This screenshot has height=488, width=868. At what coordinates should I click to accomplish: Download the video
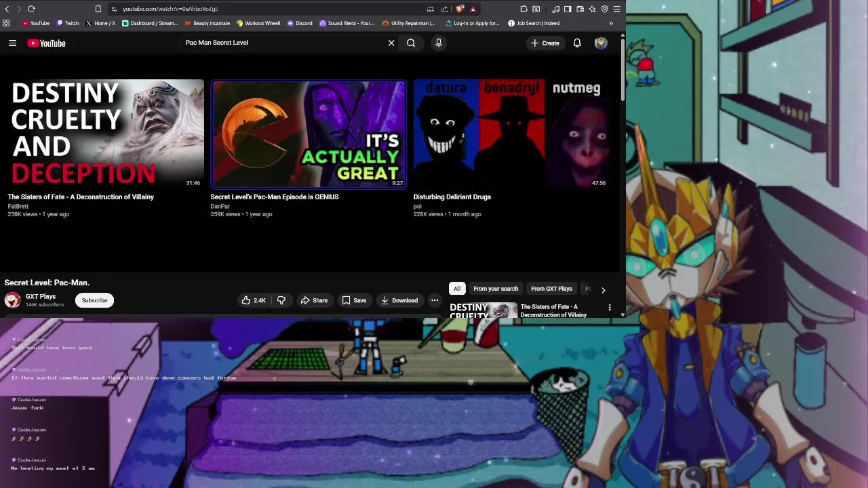pyautogui.click(x=399, y=300)
